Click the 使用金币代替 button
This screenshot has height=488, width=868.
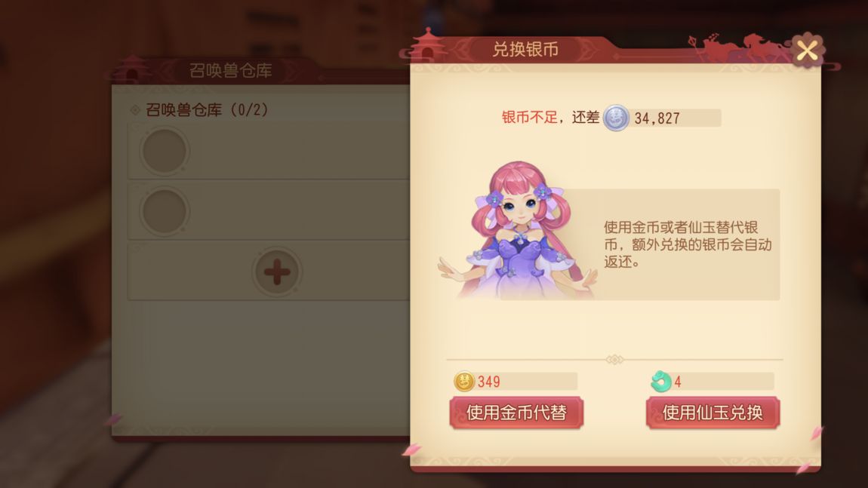click(516, 413)
